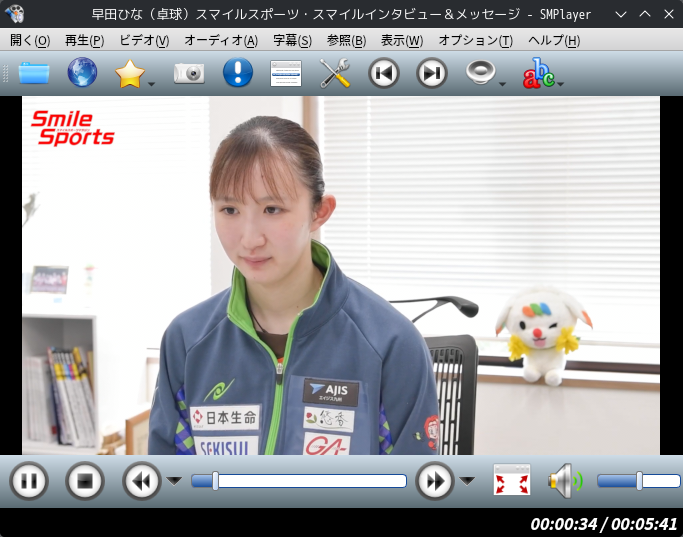Show file information with the blue exclamation icon
This screenshot has width=683, height=537.
pos(238,72)
